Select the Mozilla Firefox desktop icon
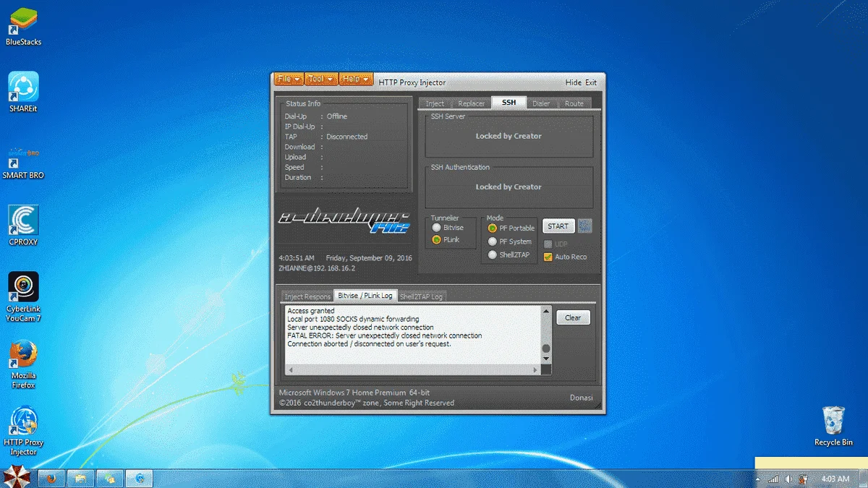Image resolution: width=868 pixels, height=488 pixels. click(23, 364)
